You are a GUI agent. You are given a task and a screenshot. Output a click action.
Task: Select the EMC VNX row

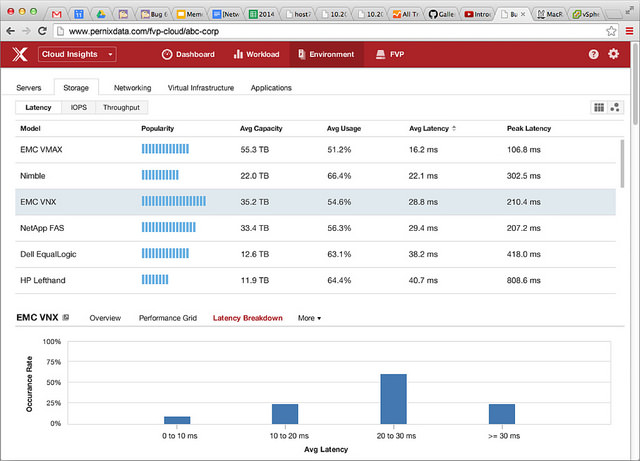point(316,202)
